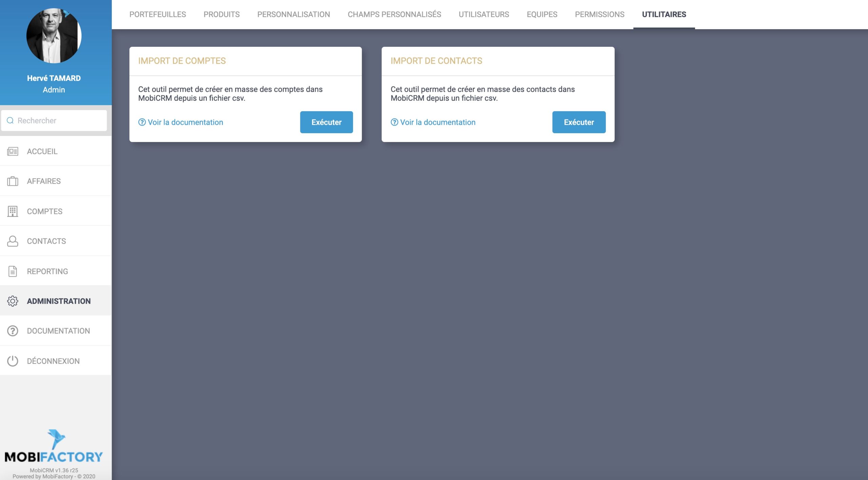Select the Equipes tab
Screen dimensions: 868x480
pyautogui.click(x=541, y=14)
